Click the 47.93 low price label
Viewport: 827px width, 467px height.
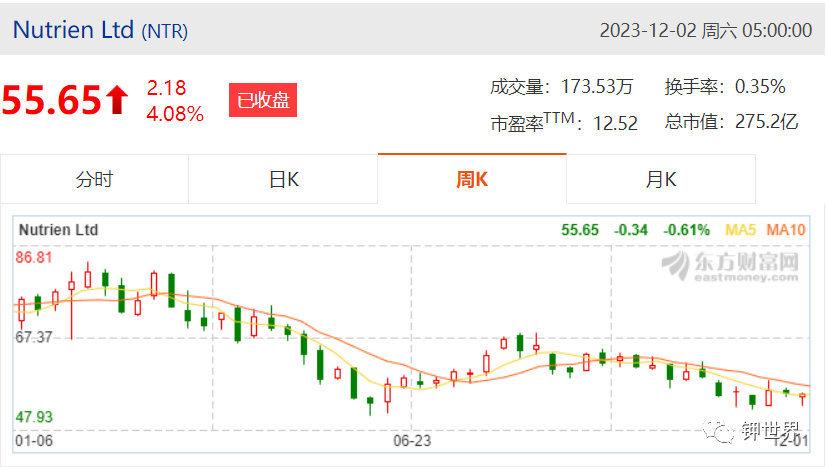pos(34,417)
